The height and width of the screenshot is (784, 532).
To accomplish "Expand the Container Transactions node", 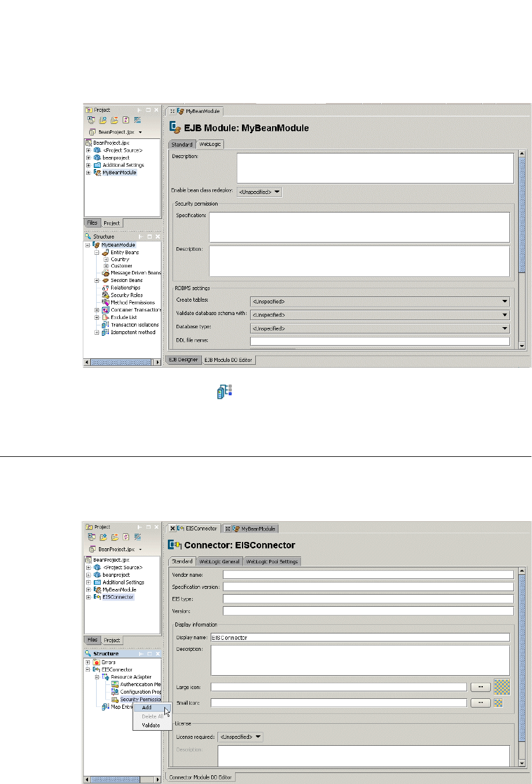I will click(x=97, y=310).
